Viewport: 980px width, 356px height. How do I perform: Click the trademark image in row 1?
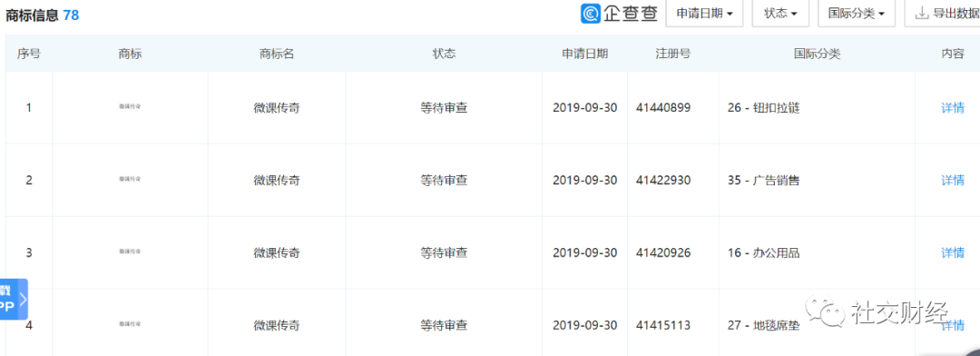pyautogui.click(x=130, y=107)
